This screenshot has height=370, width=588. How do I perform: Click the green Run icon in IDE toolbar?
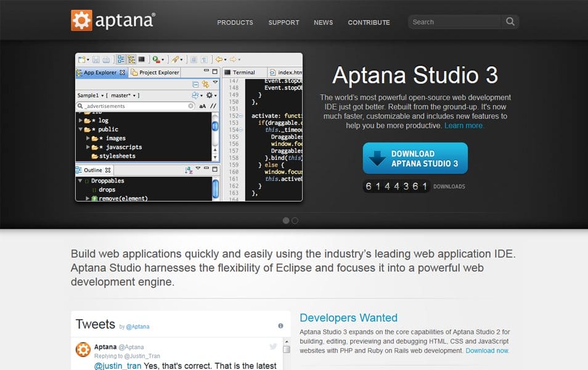pyautogui.click(x=156, y=59)
